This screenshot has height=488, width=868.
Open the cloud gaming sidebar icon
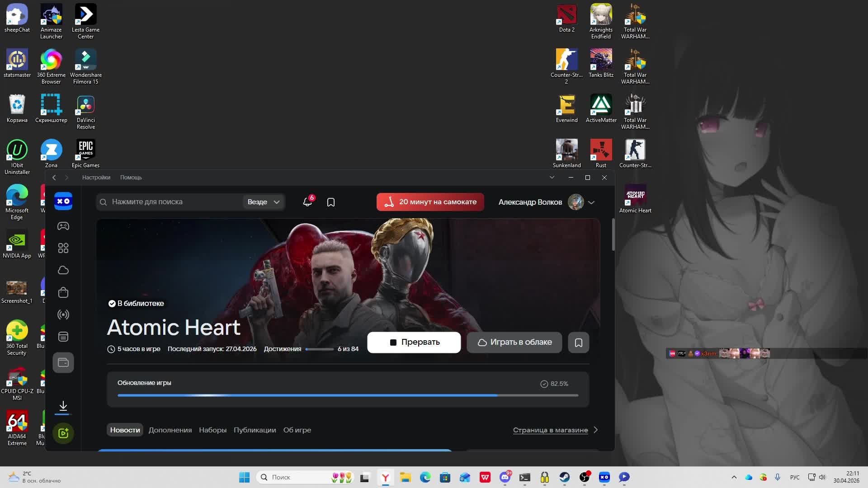point(63,270)
